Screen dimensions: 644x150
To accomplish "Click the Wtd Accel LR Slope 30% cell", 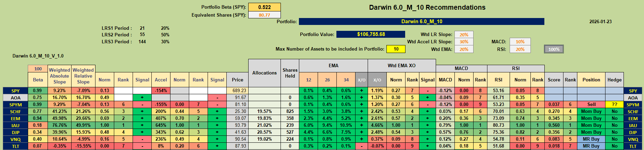I will pos(464,42).
